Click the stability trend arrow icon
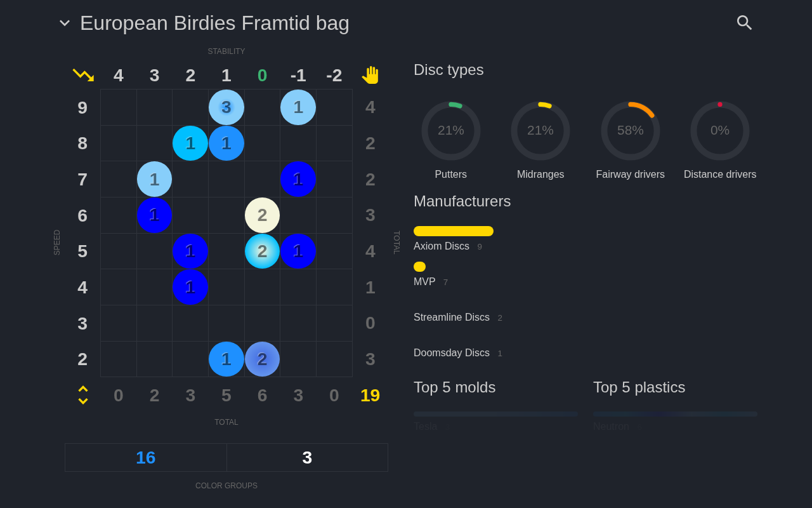This screenshot has height=508, width=812. coord(83,75)
